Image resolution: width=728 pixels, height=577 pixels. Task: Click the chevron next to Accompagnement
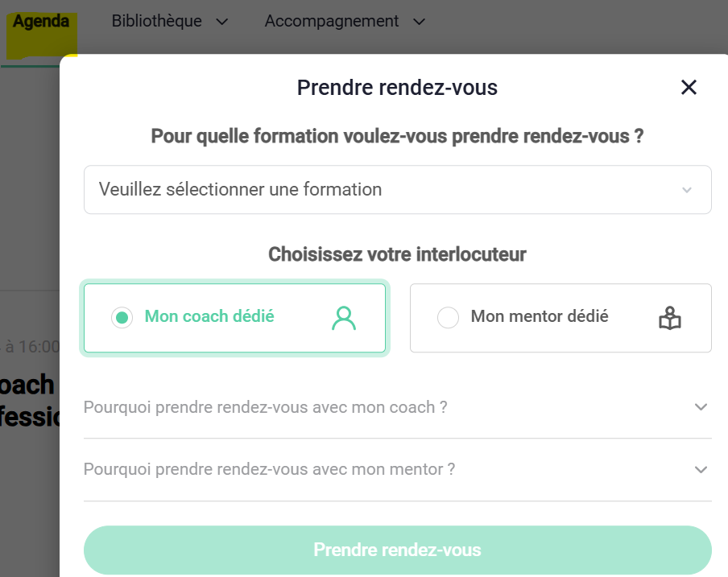coord(419,22)
